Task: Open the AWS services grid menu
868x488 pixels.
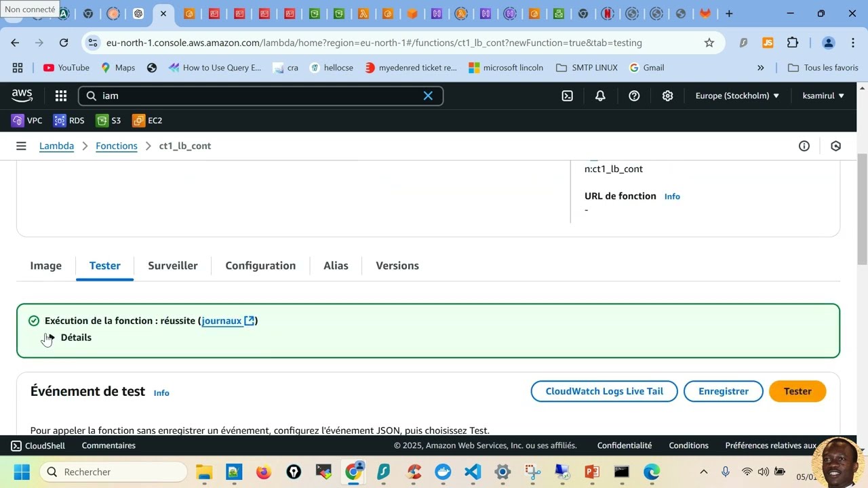Action: point(61,96)
